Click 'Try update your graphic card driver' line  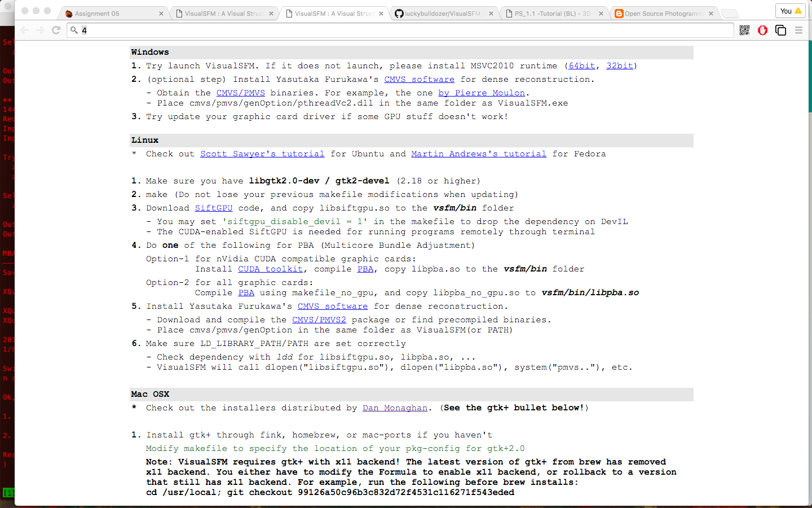coord(327,117)
